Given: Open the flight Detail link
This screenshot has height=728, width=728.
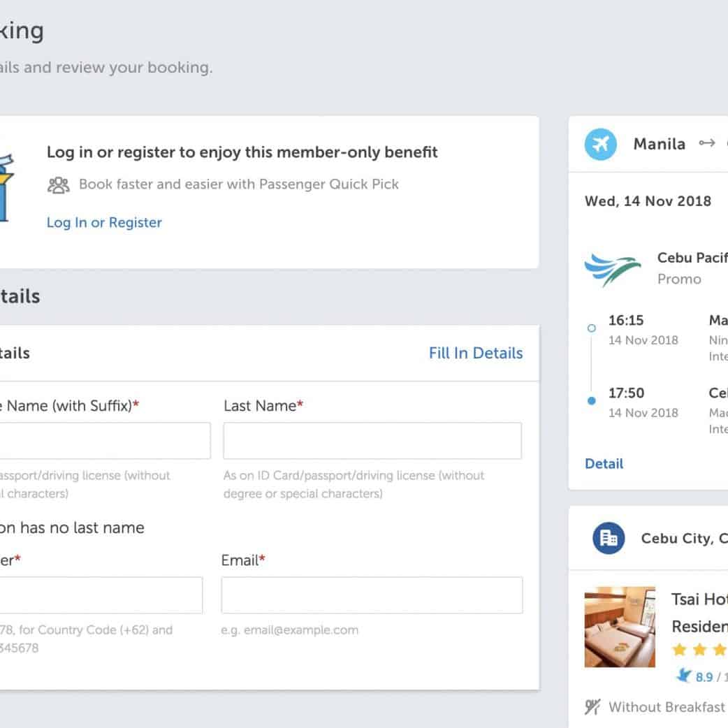Looking at the screenshot, I should 604,463.
